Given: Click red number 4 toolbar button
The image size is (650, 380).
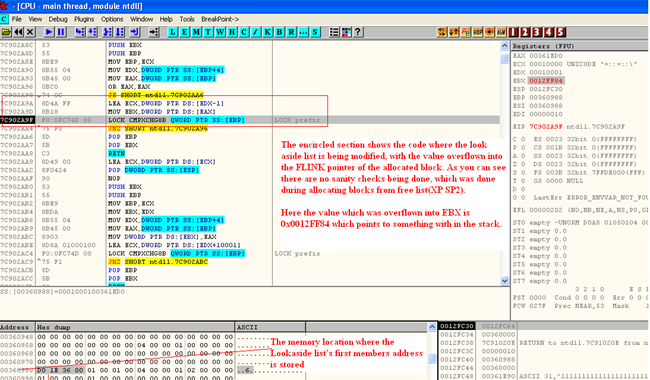Looking at the screenshot, I should coord(549,32).
